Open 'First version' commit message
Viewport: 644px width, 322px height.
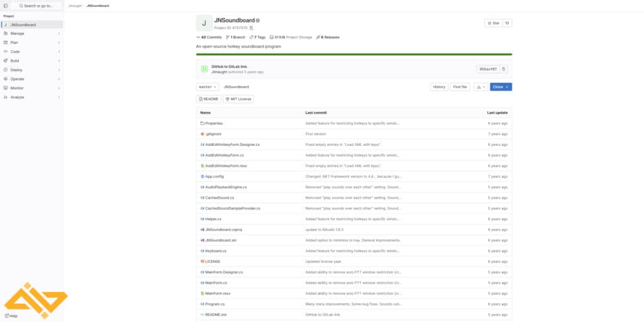tap(316, 134)
